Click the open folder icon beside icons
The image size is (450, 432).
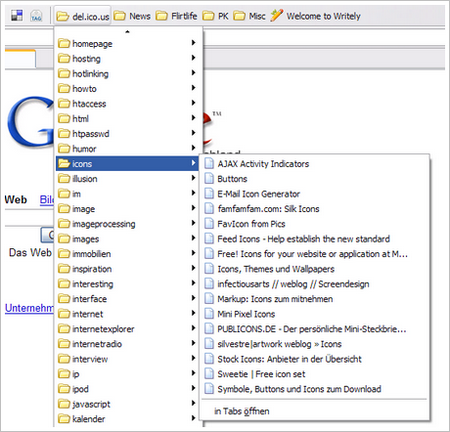64,163
